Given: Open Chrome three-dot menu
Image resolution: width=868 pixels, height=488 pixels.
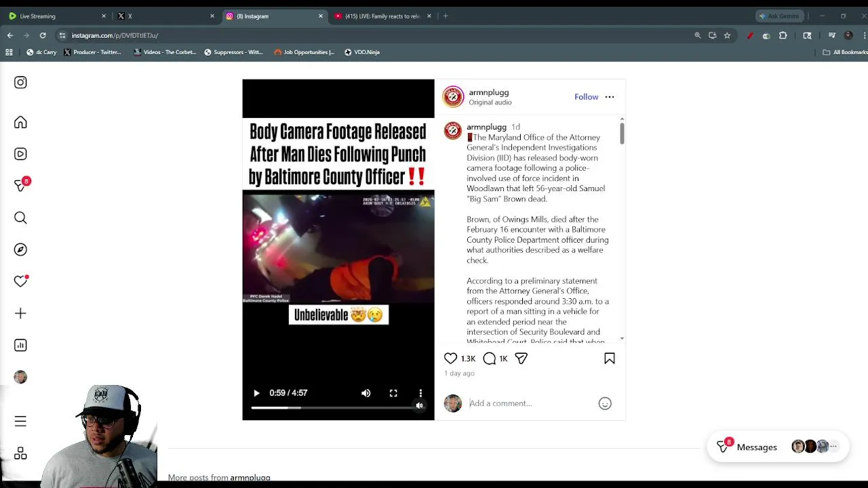Looking at the screenshot, I should click(x=865, y=35).
